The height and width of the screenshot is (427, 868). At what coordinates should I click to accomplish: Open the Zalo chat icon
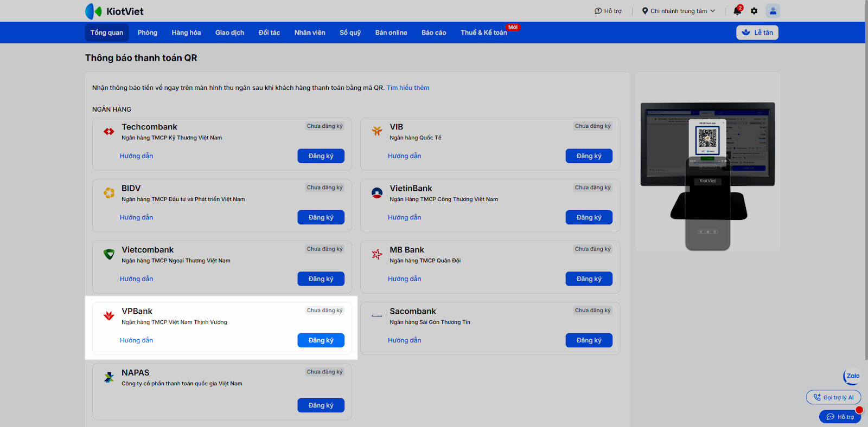point(852,376)
